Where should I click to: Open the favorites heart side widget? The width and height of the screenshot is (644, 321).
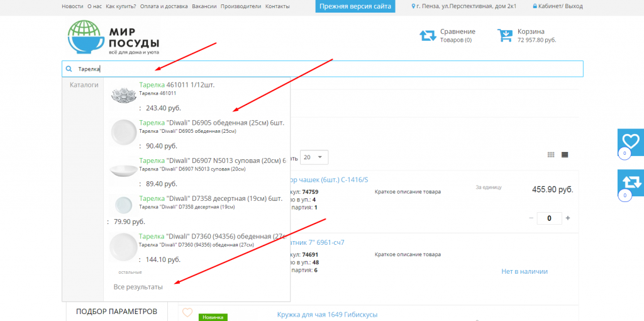coord(630,142)
